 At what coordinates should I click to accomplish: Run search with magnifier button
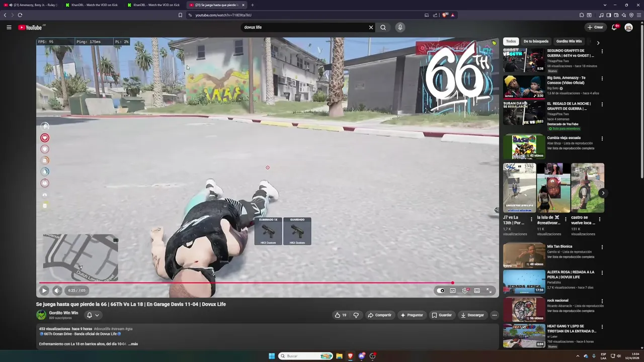(x=383, y=27)
